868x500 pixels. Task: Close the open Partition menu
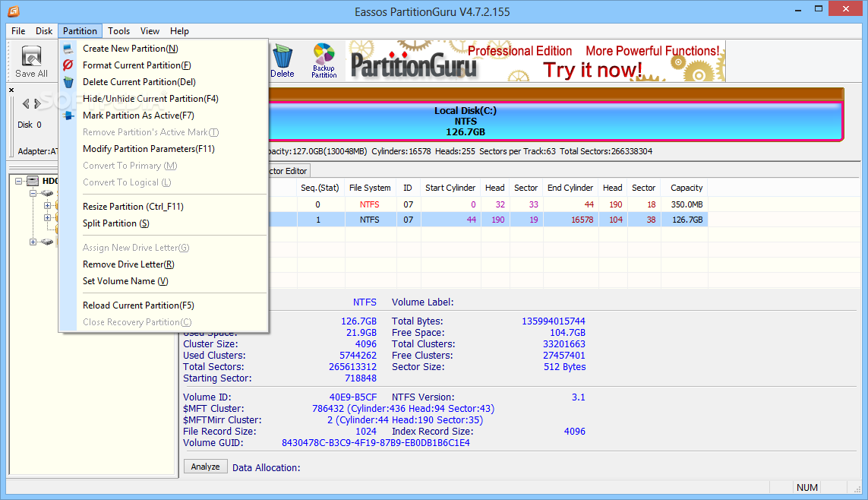click(80, 31)
